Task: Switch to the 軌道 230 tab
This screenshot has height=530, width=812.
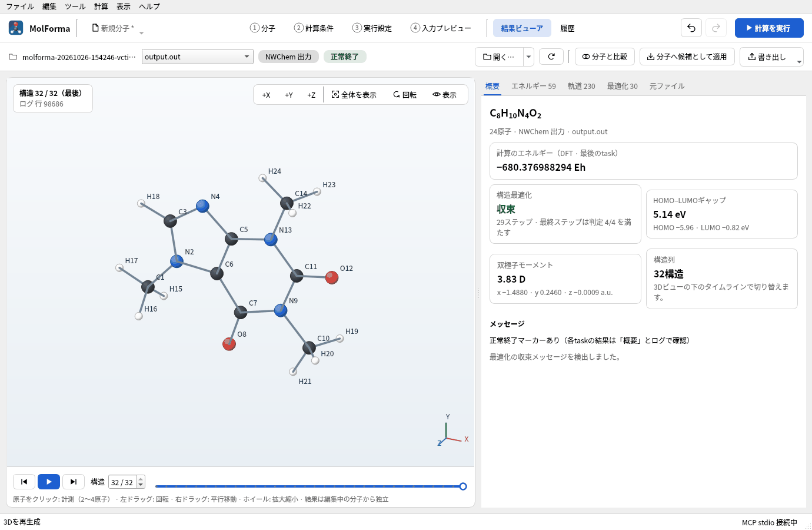Action: pyautogui.click(x=581, y=86)
